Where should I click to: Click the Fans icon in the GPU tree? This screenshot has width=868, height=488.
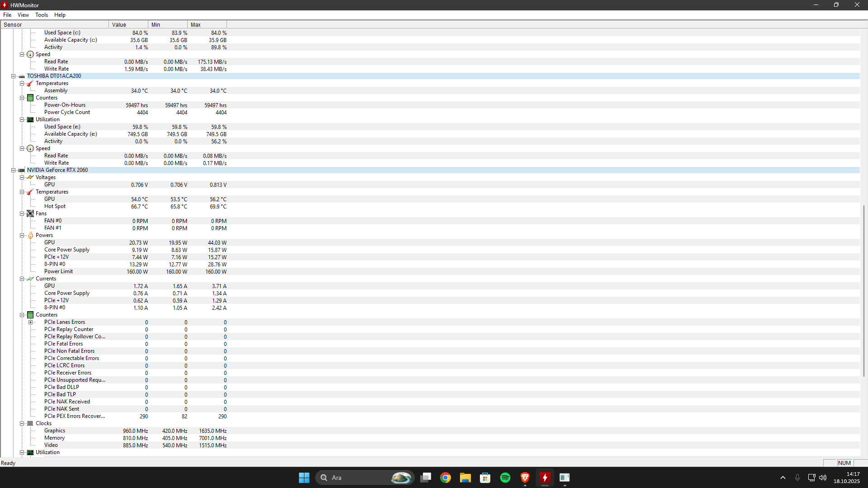pos(30,213)
